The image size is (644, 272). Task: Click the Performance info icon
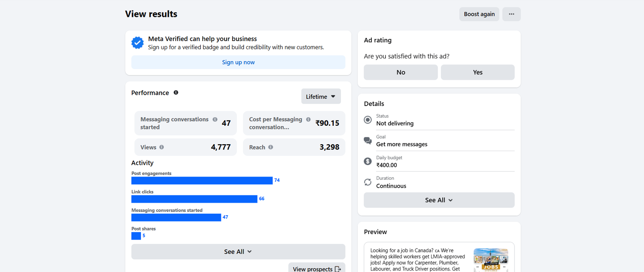(176, 93)
